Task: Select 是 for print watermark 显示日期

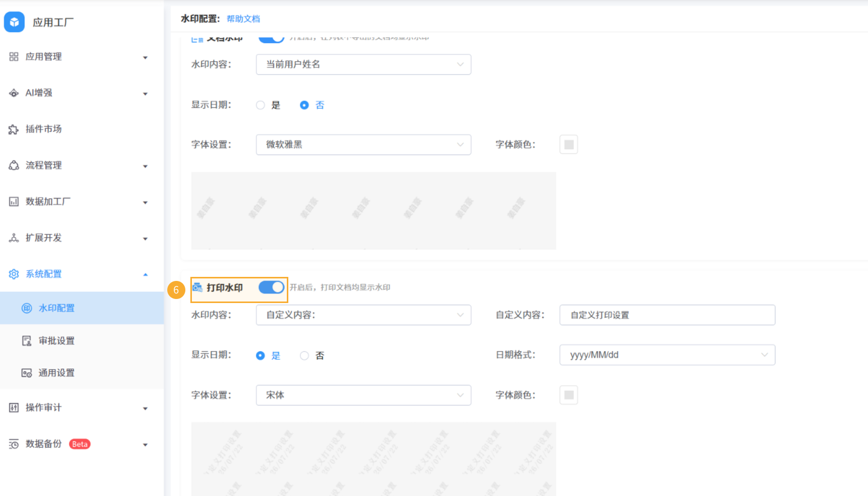Action: pos(260,355)
